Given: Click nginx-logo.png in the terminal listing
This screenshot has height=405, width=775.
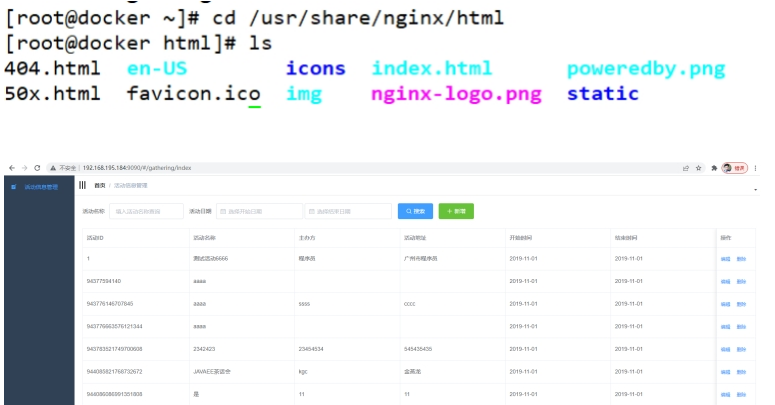Looking at the screenshot, I should pos(456,94).
